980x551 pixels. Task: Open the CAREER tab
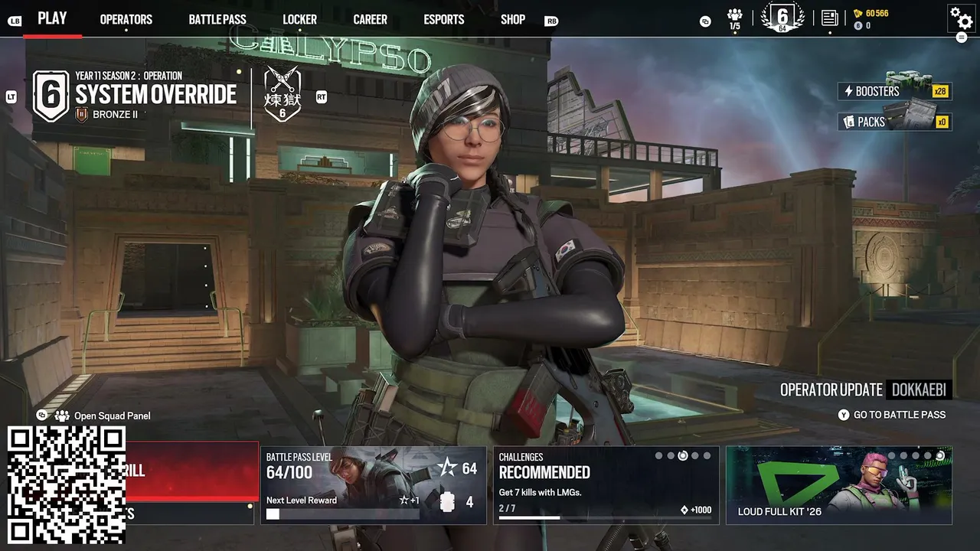(x=371, y=20)
